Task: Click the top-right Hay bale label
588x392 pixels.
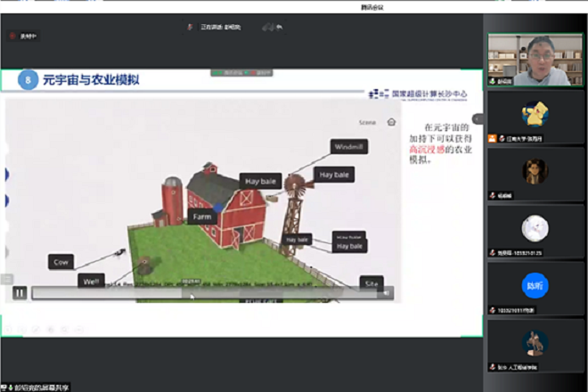Action: 336,175
